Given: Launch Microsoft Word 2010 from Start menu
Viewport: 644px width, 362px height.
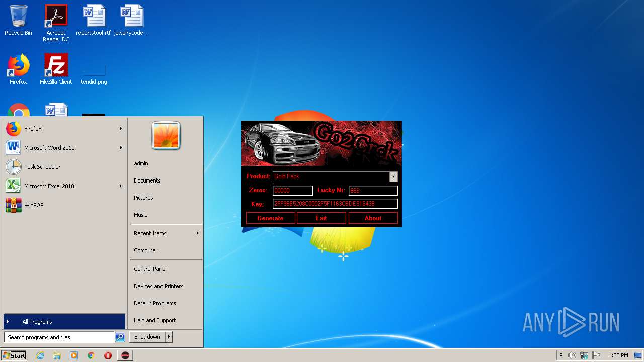Looking at the screenshot, I should [64, 148].
